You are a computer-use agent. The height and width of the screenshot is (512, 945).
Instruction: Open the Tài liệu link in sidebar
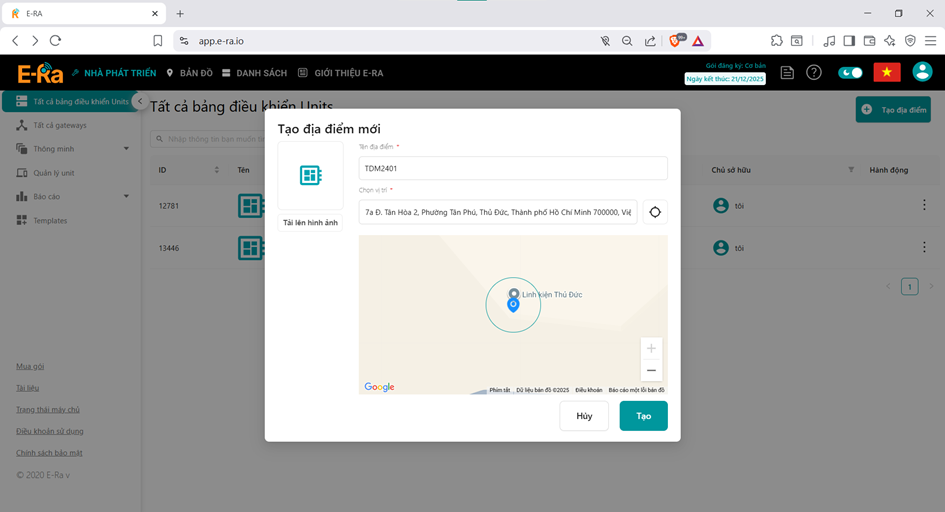28,388
